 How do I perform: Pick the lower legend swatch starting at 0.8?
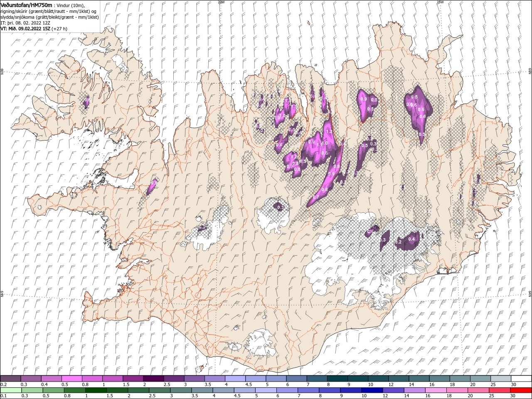[75, 390]
